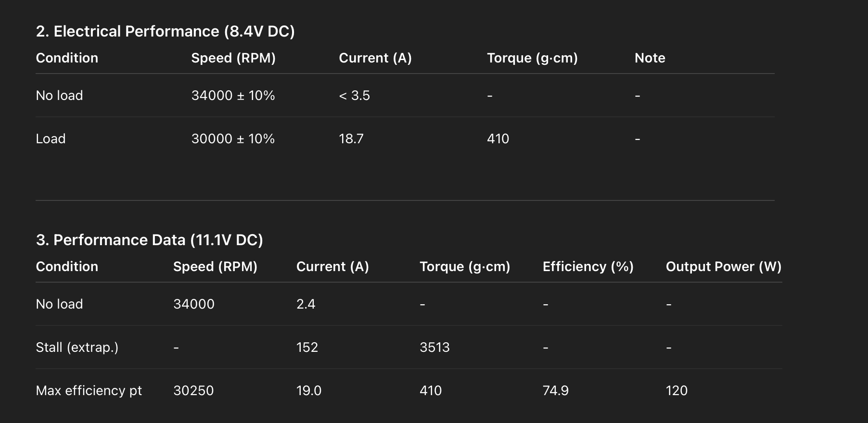Click the Output Power (W) column header

pos(723,267)
